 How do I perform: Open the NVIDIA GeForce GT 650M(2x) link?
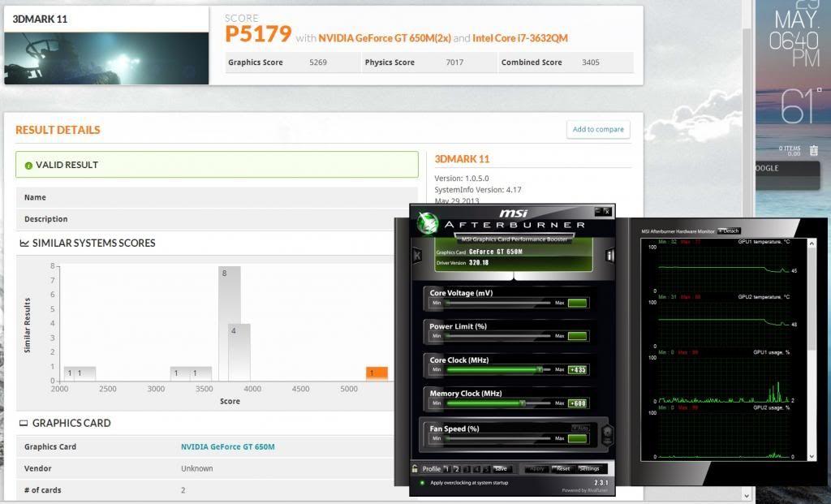tap(385, 38)
